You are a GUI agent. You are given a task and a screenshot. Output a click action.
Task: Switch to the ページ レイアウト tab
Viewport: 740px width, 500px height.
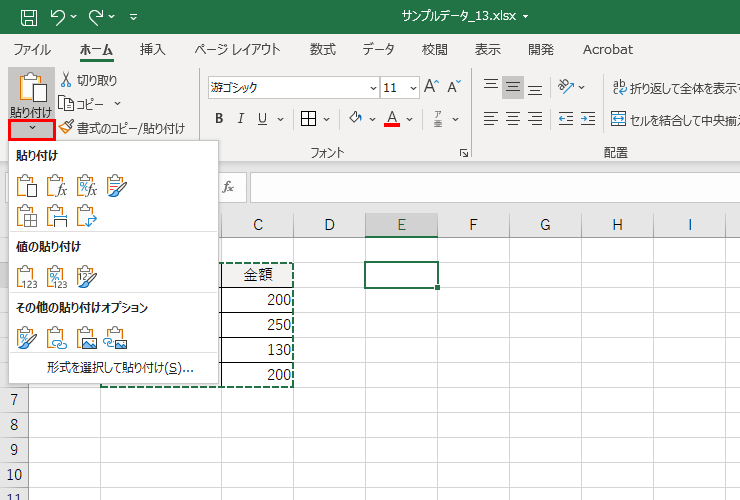pos(237,50)
